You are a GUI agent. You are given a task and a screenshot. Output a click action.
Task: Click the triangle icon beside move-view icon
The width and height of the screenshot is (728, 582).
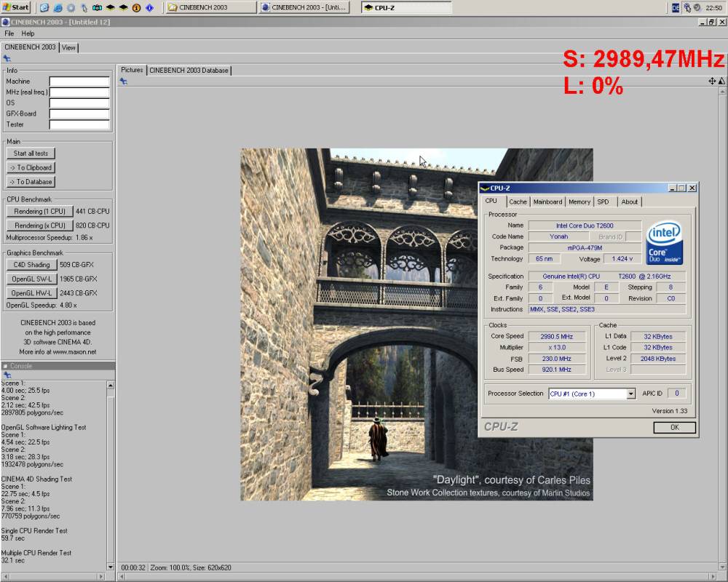pyautogui.click(x=721, y=81)
